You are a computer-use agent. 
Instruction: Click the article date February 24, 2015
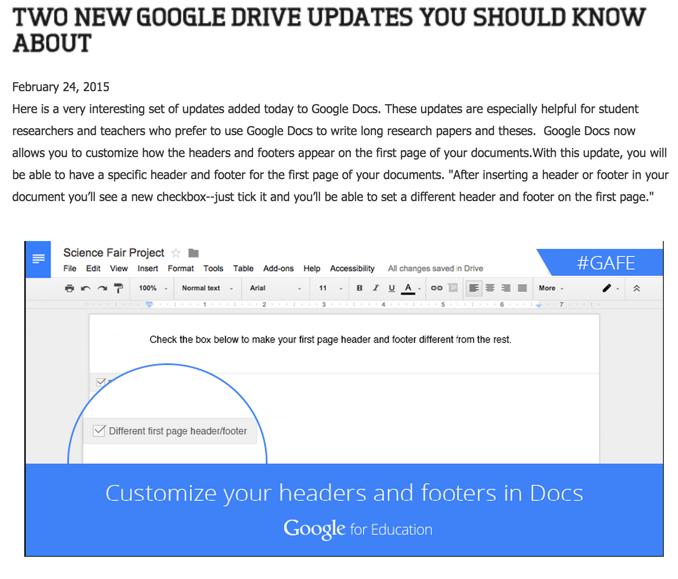[61, 87]
